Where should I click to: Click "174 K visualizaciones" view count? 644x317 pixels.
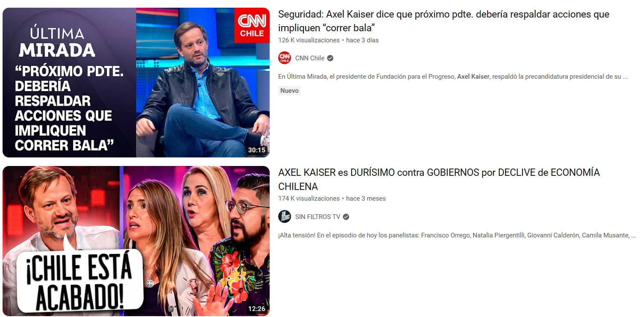click(309, 198)
